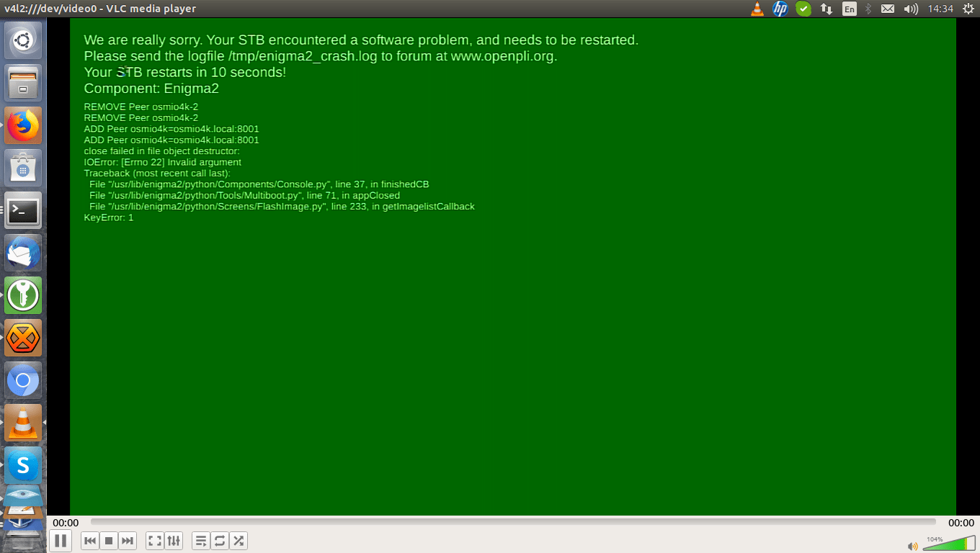
Task: Show the VLC playlist
Action: click(201, 541)
